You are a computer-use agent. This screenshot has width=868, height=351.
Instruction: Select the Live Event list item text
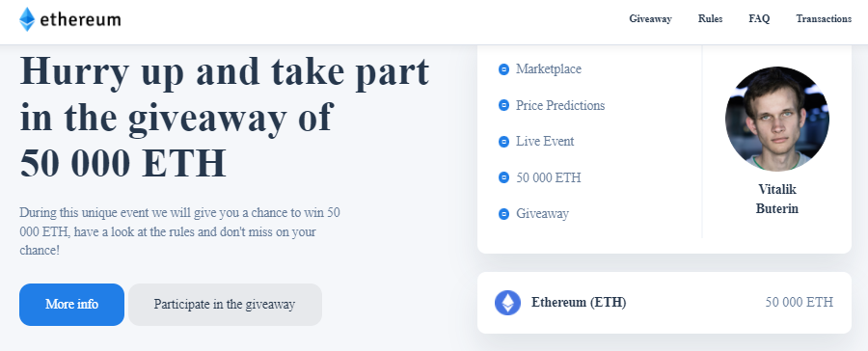pos(545,141)
